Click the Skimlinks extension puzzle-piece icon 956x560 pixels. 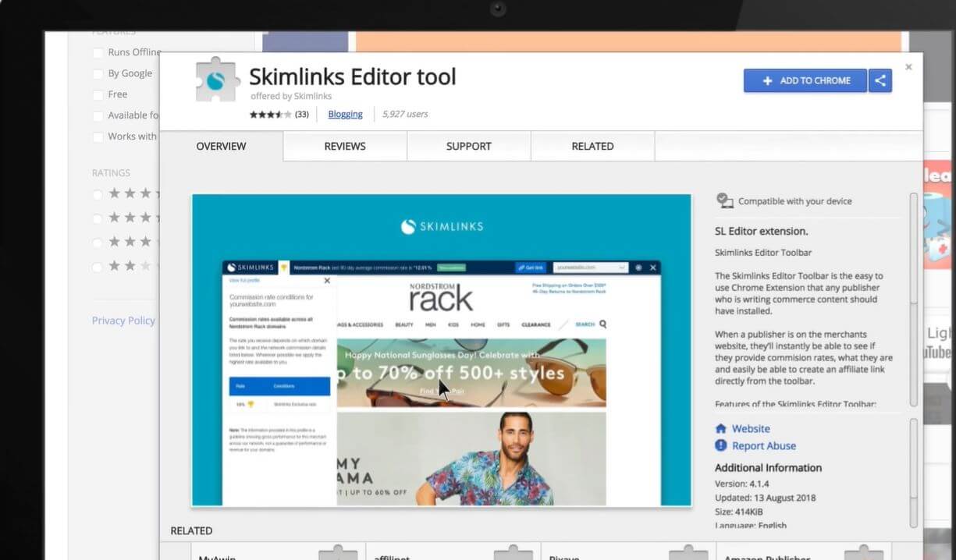[x=218, y=80]
